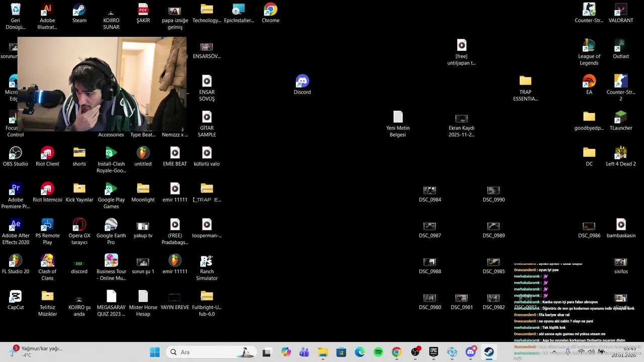Select the papa izniğe gelmiş video file
The image size is (644, 362).
pyautogui.click(x=175, y=17)
